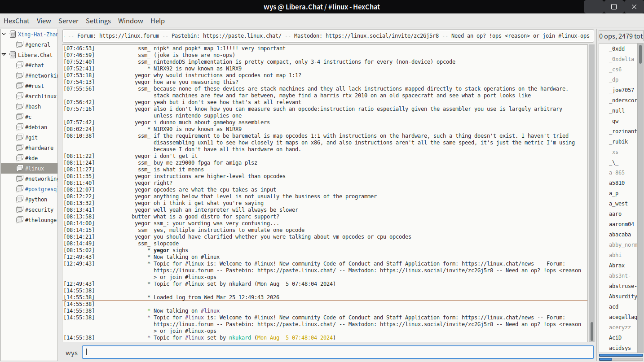The image size is (644, 362).
Task: Click the Xing-Hai-Zhar server icon
Action: click(13, 35)
